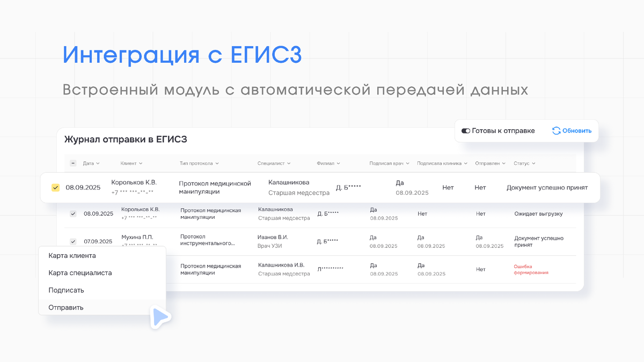644x362 pixels.
Task: Toggle checkbox of the Ожидает выгрузку row
Action: (x=73, y=214)
